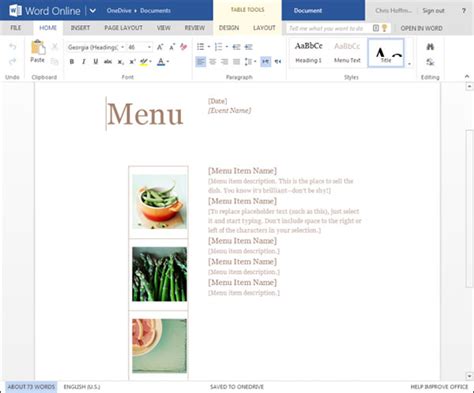Open the font name dropdown (Georgia)
Screen dimensions: 474x393
click(122, 47)
